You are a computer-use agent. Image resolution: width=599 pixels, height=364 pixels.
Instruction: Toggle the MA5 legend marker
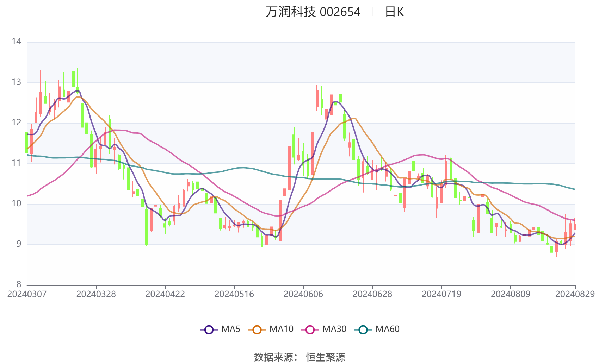pos(209,330)
